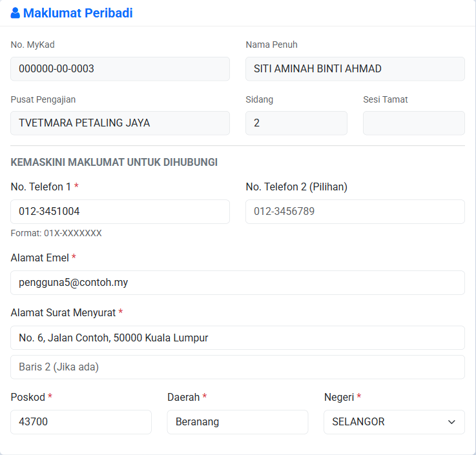The width and height of the screenshot is (476, 455).
Task: Click the Alamat Surat Menyurat label
Action: [63, 312]
